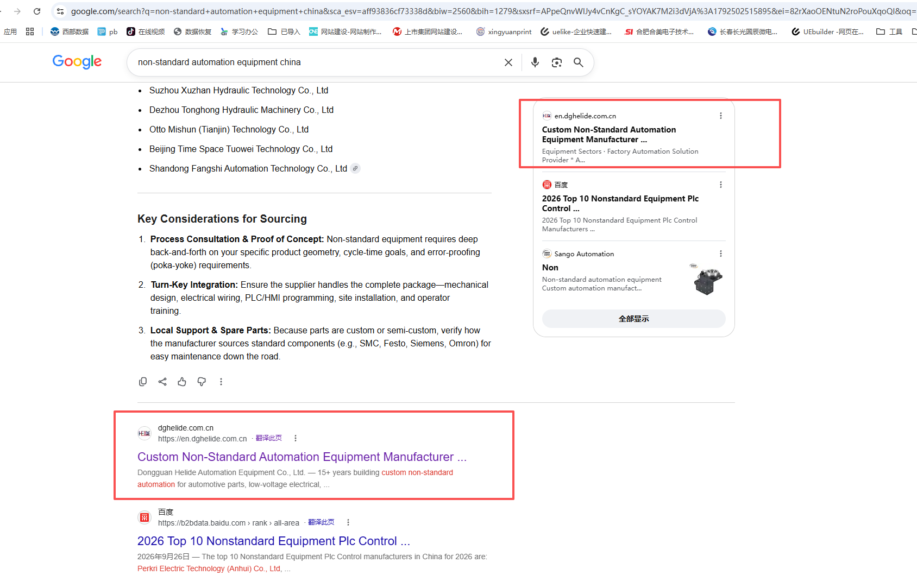This screenshot has width=917, height=588.
Task: Open 2026 Top 10 Nonstandard Equipment result link
Action: (x=274, y=541)
